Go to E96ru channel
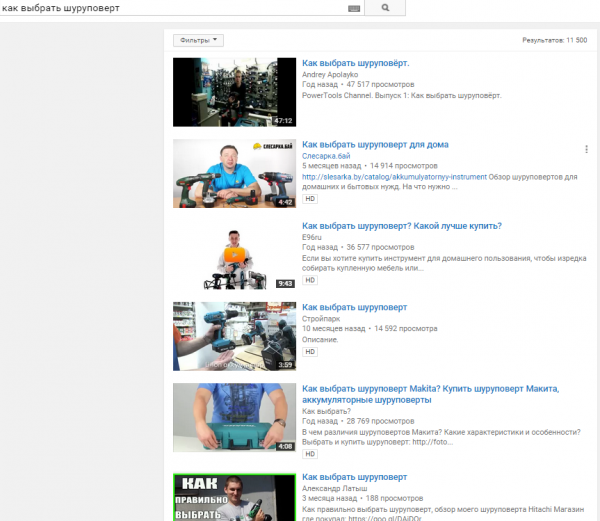This screenshot has height=521, width=600. [x=311, y=237]
